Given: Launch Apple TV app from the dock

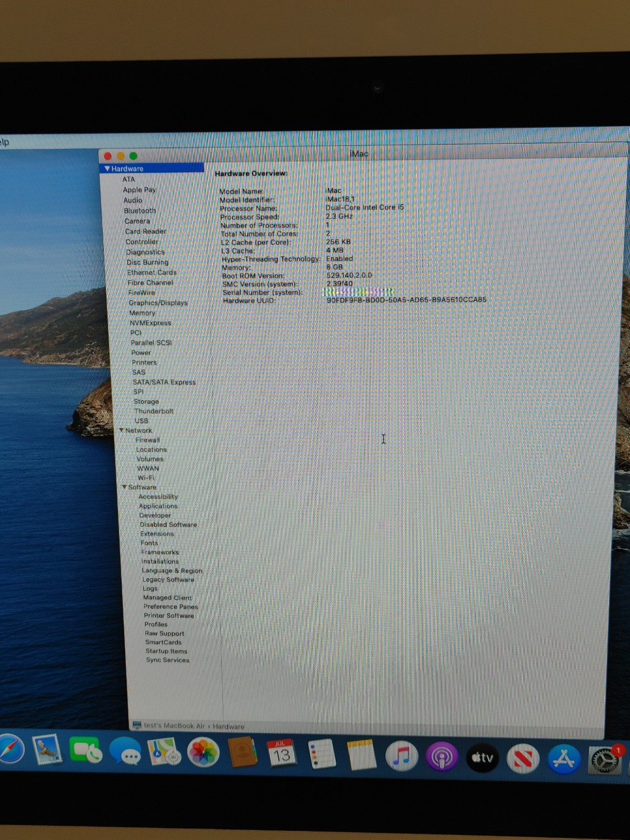Looking at the screenshot, I should [482, 758].
